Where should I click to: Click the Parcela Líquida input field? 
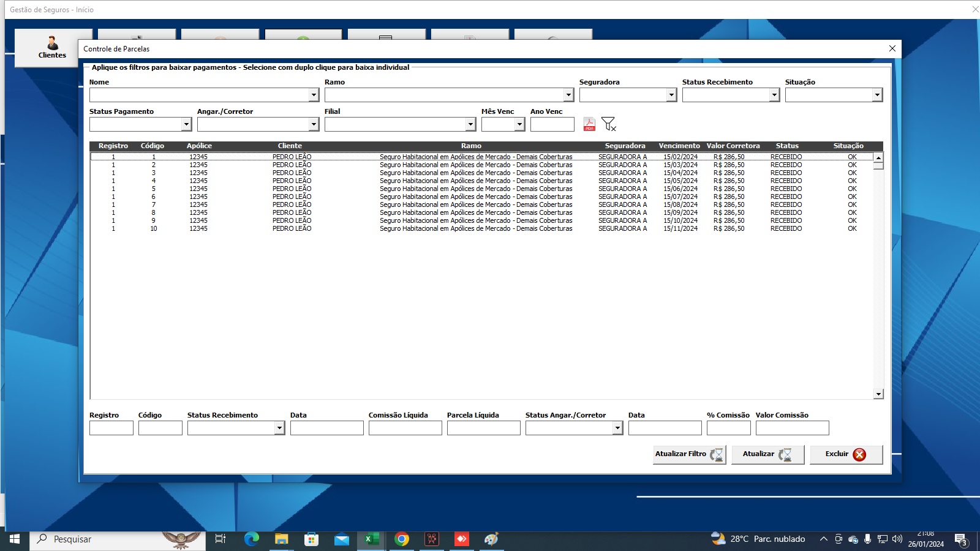point(484,428)
